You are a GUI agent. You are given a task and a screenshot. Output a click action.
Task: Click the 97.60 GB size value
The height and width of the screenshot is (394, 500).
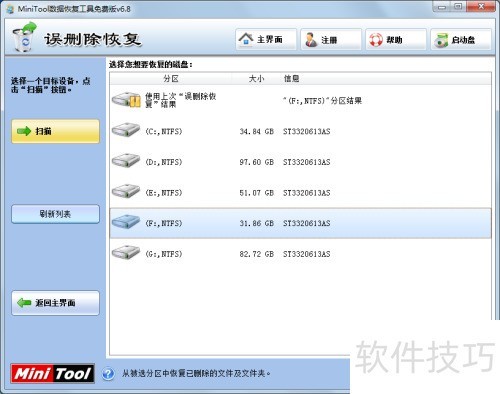(256, 162)
